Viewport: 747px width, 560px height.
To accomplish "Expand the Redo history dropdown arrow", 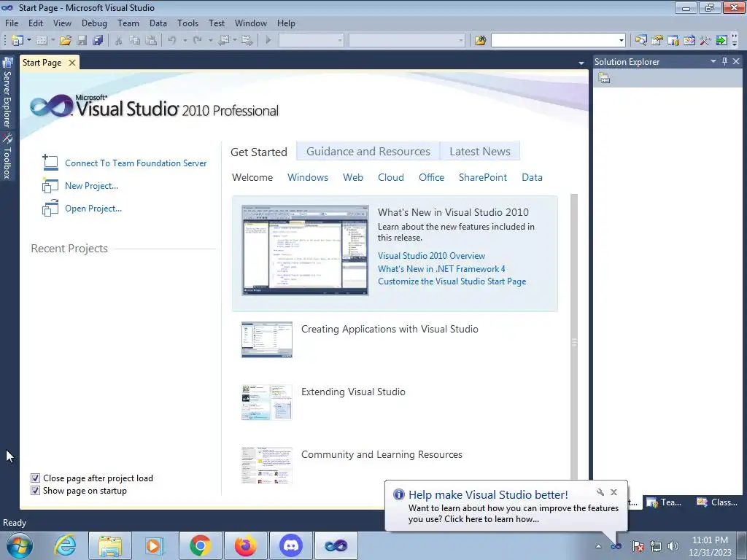I will coord(210,41).
